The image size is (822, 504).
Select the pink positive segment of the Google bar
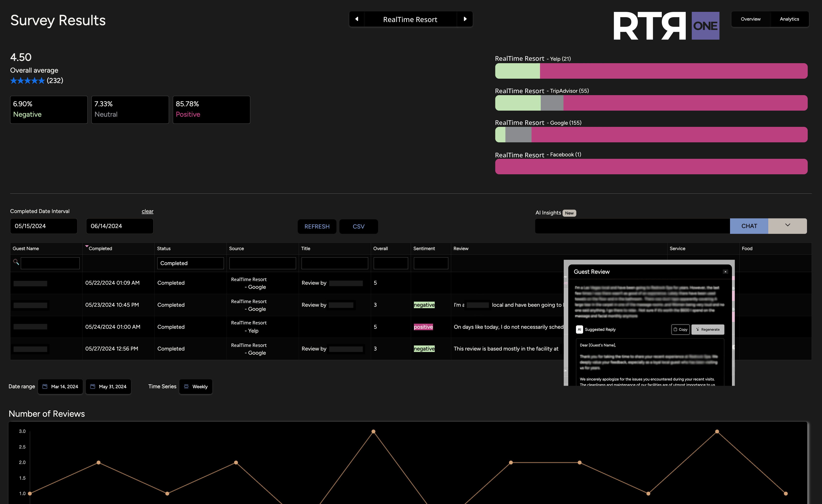[670, 134]
